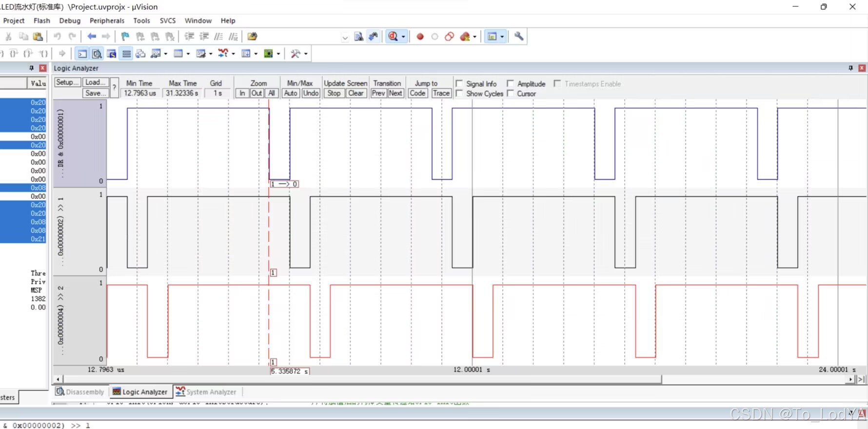
Task: Navigate backwards with blue left arrow
Action: (91, 37)
